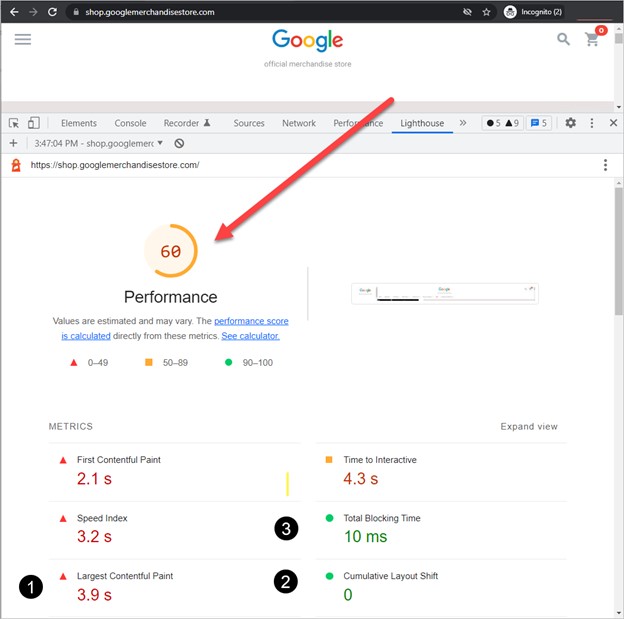Click the 10 ms Total Blocking Time value
624x619 pixels.
click(x=365, y=537)
